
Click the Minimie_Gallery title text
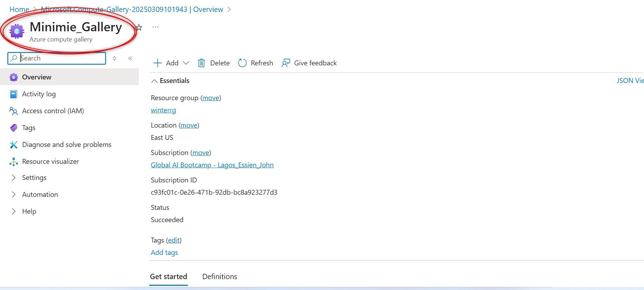coord(76,27)
